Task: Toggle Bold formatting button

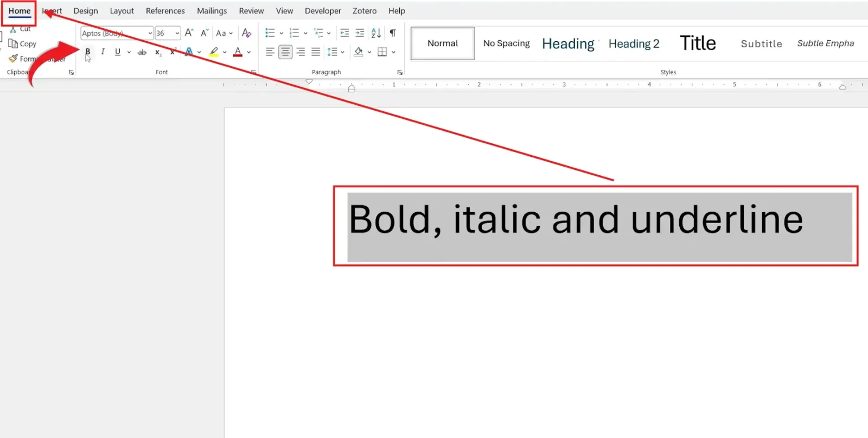Action: (87, 52)
